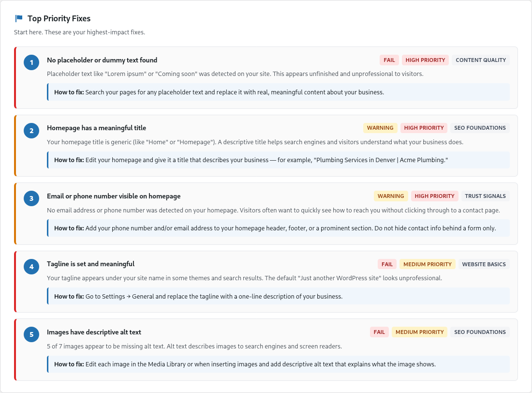
Task: Click FAIL badge on images alt text item
Action: click(379, 332)
